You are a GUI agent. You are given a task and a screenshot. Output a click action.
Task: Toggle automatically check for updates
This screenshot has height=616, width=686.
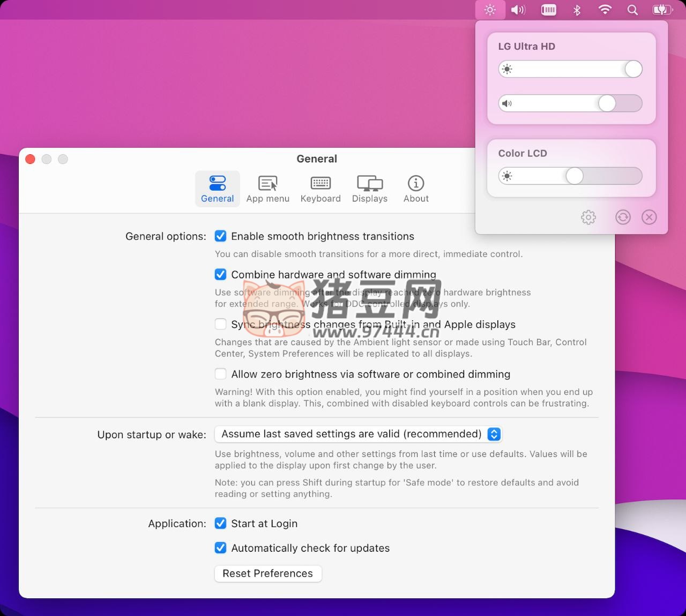220,548
